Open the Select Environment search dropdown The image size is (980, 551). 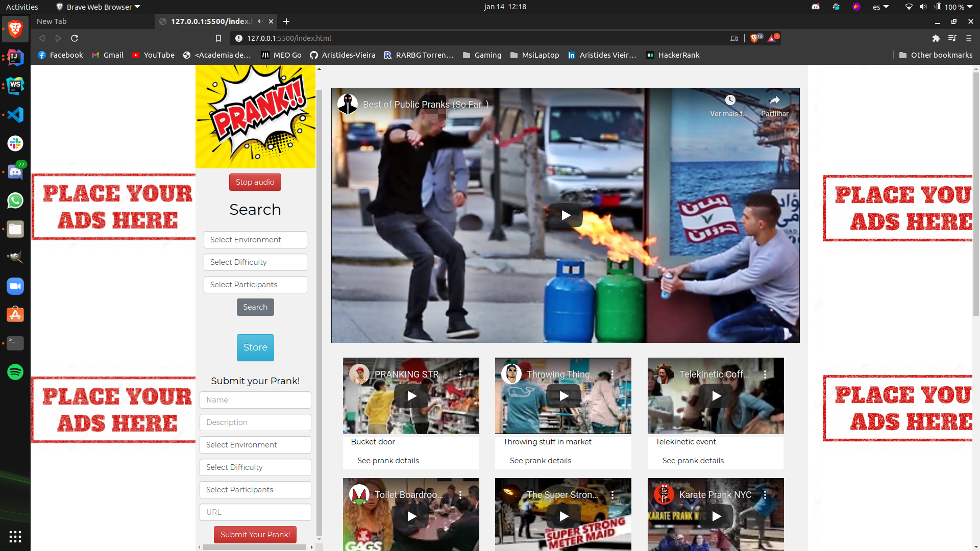[255, 240]
